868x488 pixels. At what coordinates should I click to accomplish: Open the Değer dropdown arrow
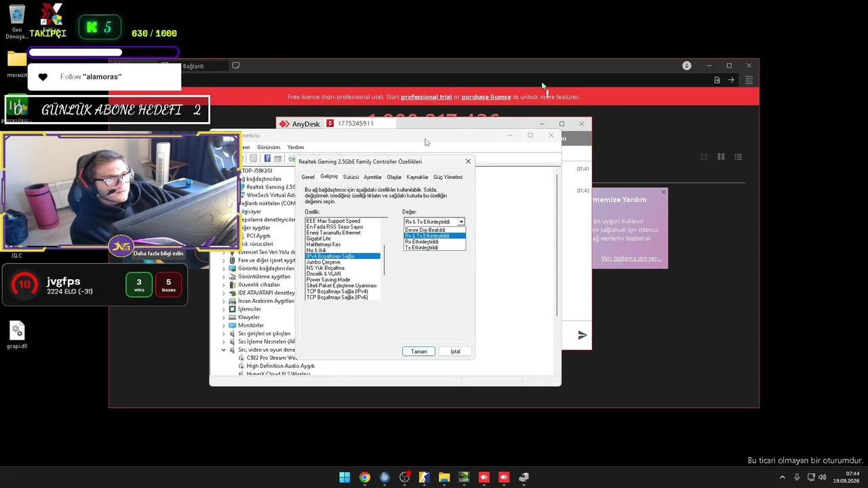point(461,222)
